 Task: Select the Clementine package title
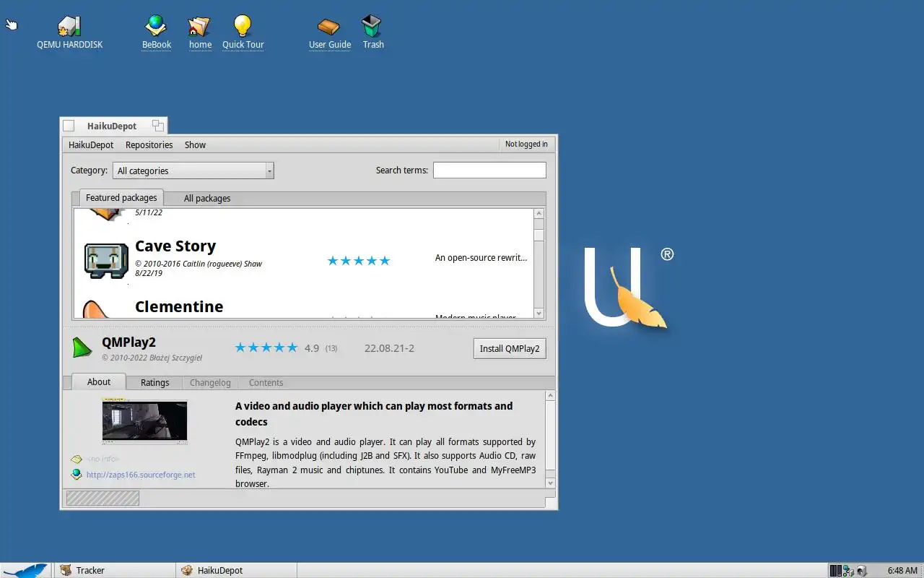point(179,307)
